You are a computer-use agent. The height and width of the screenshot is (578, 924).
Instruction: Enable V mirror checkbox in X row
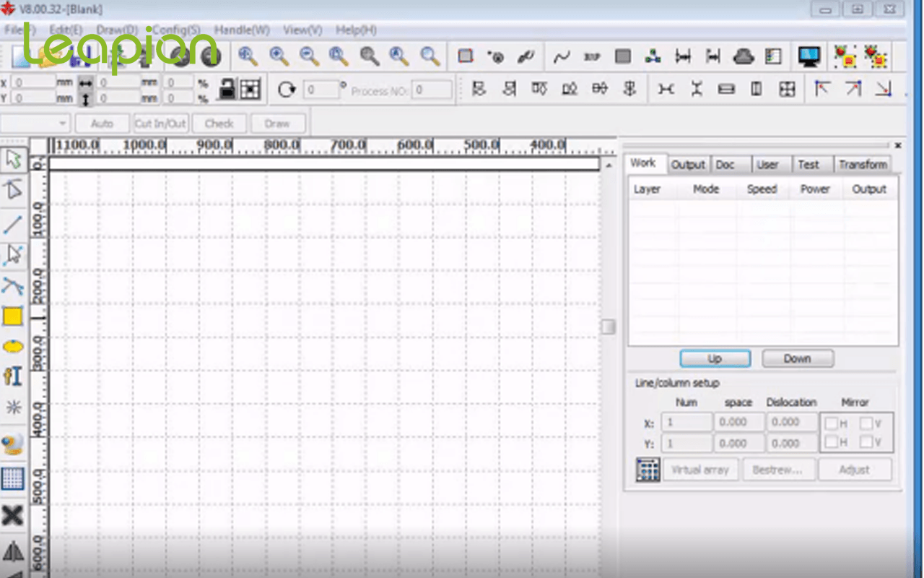pyautogui.click(x=866, y=423)
